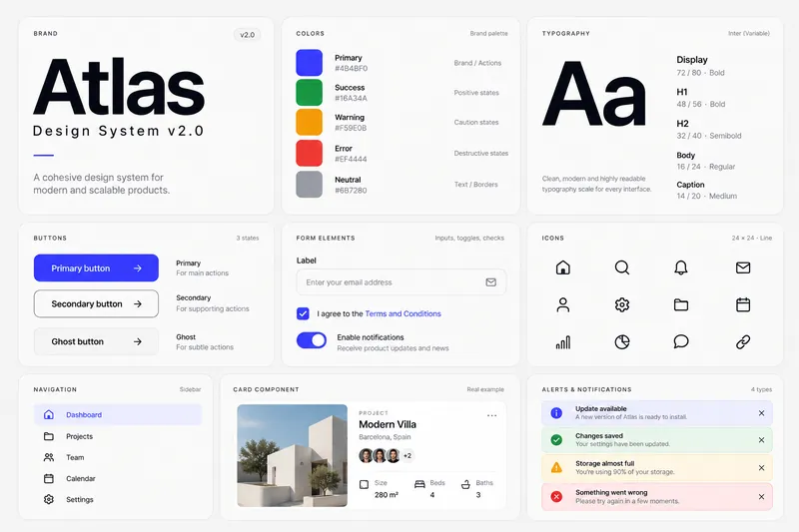Click the calendar icon in Icons panel
Screen dimensions: 799x532
(x=743, y=304)
